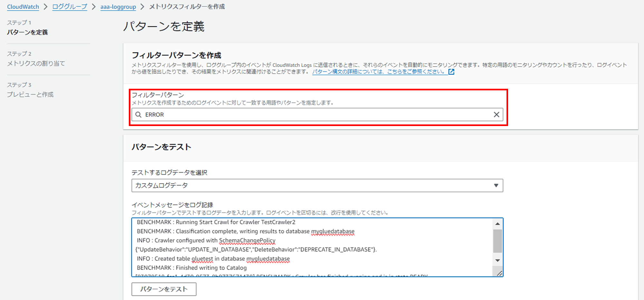Screen dimensions: 644x300
Task: Focus the filter pattern field containing ERROR
Action: (x=317, y=114)
